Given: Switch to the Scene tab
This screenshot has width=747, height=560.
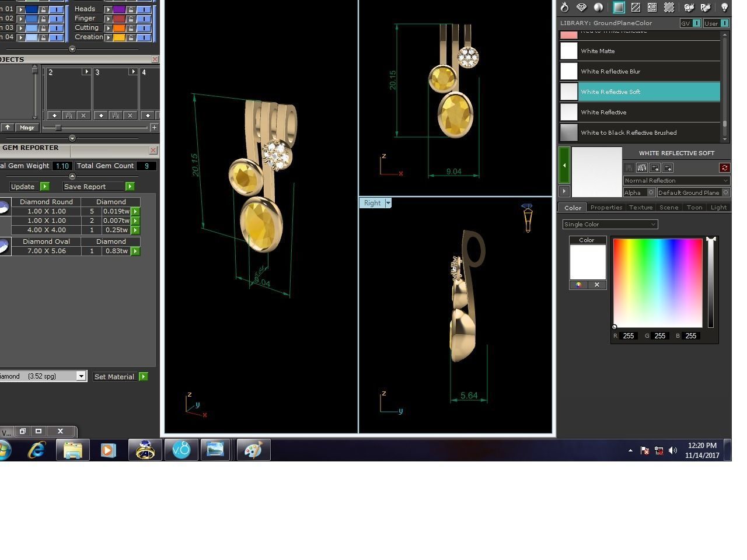Looking at the screenshot, I should (x=669, y=207).
